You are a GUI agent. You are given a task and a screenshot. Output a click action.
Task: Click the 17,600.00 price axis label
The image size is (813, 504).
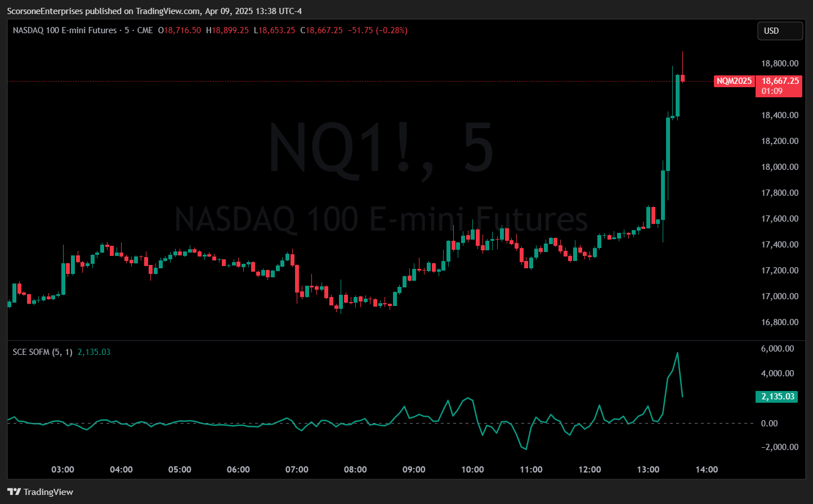point(780,219)
